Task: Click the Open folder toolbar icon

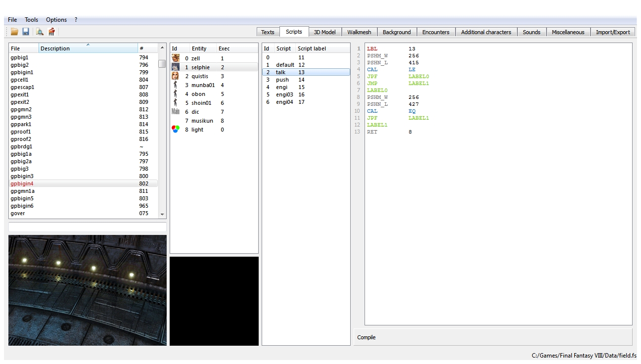Action: 14,32
